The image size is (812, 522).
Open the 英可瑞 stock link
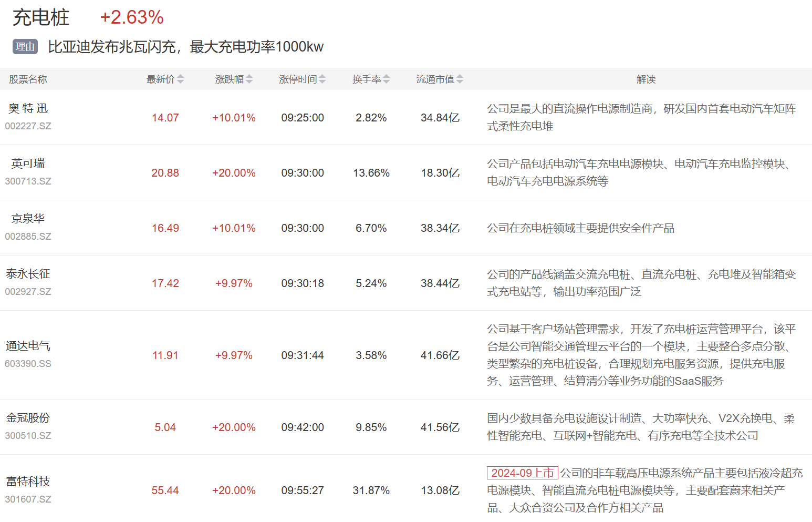(28, 163)
